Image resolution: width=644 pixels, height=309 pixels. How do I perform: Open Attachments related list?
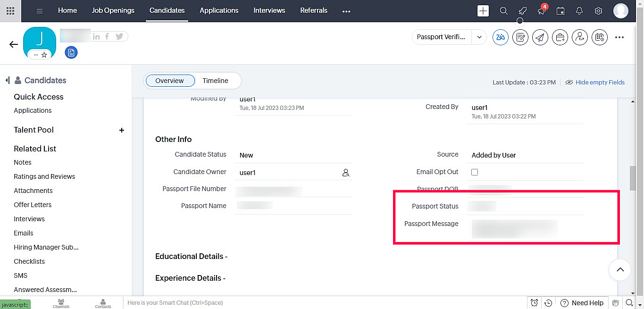coord(33,191)
